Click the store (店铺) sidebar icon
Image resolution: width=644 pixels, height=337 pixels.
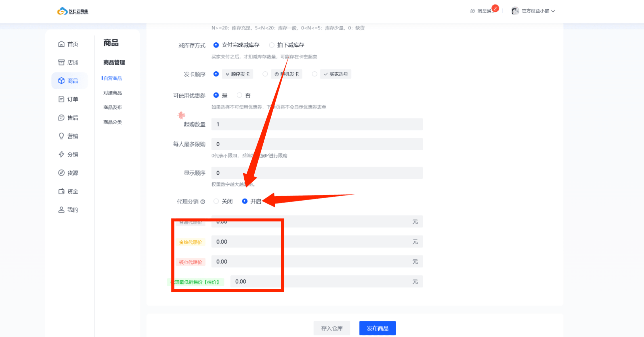tap(61, 63)
